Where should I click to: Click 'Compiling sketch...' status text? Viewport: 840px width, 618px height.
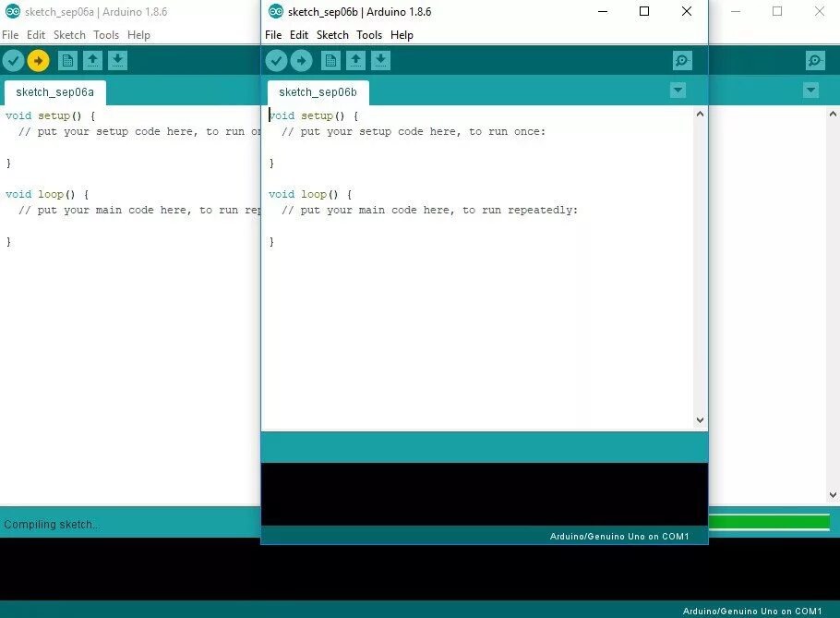point(52,524)
